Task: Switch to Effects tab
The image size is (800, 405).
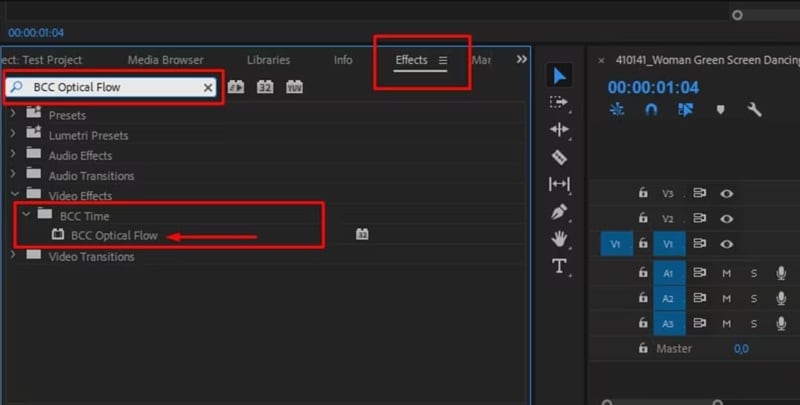Action: coord(411,60)
